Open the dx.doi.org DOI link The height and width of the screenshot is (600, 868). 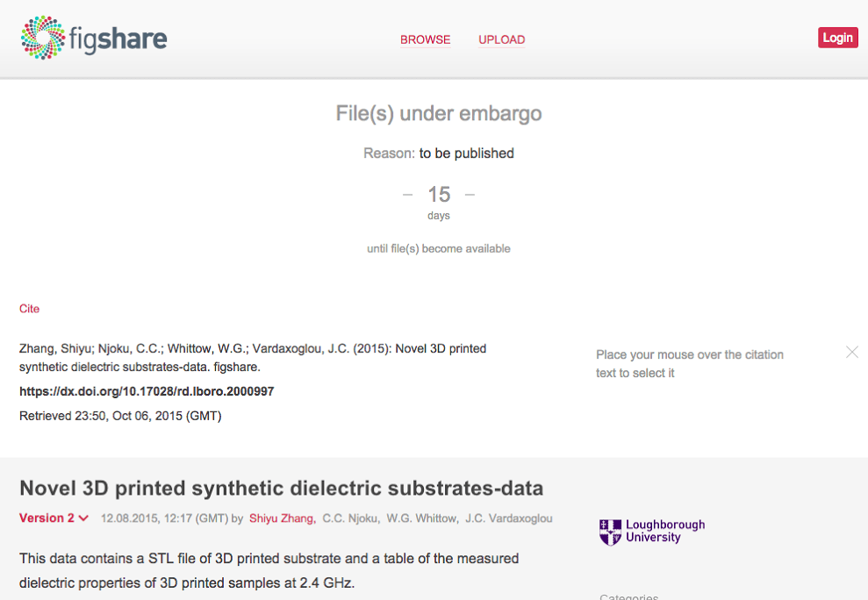[x=147, y=391]
